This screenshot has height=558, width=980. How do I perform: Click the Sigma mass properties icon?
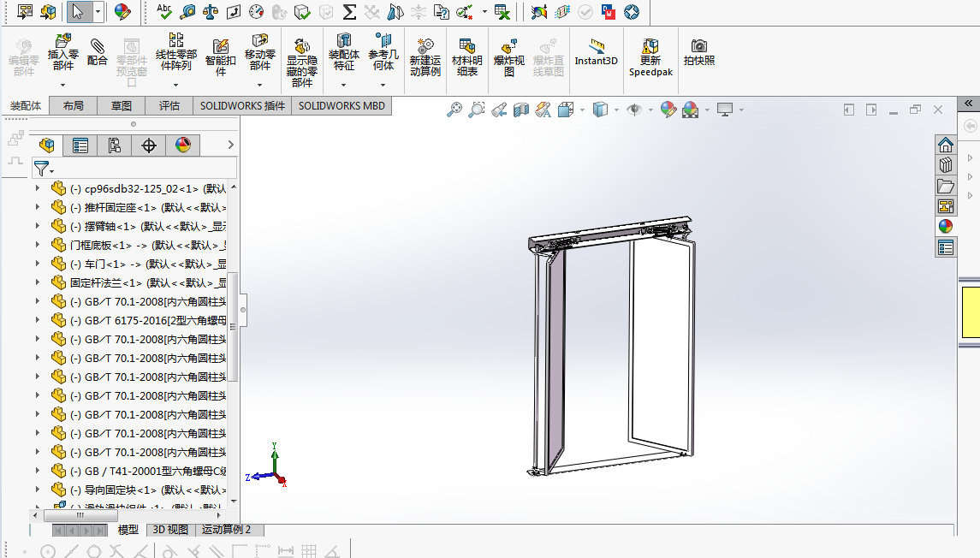click(x=349, y=12)
